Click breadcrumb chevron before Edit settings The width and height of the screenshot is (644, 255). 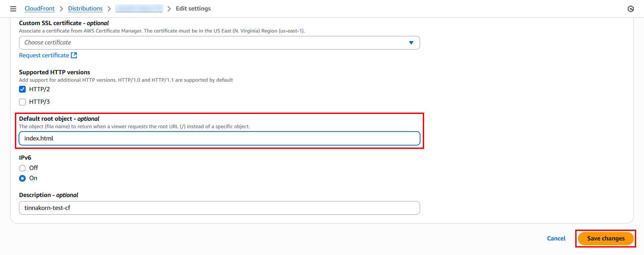[x=169, y=9]
